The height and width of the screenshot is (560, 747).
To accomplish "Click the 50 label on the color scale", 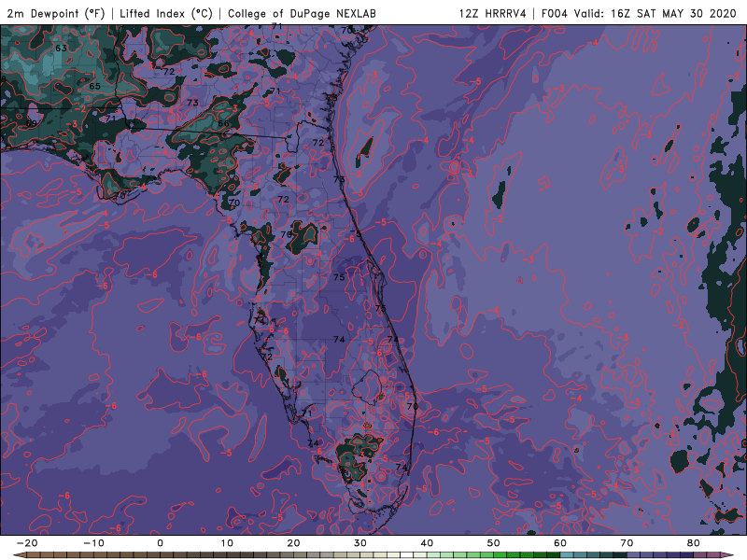I will click(494, 543).
